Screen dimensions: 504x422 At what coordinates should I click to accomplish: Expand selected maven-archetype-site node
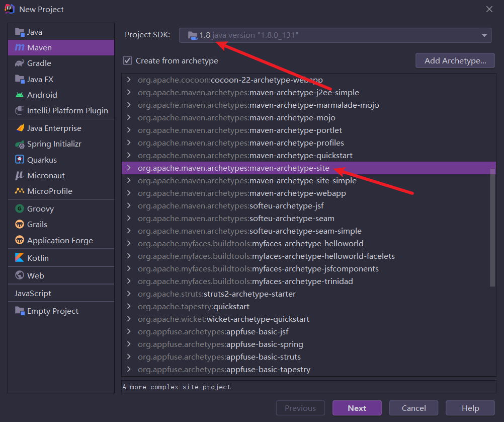[129, 168]
